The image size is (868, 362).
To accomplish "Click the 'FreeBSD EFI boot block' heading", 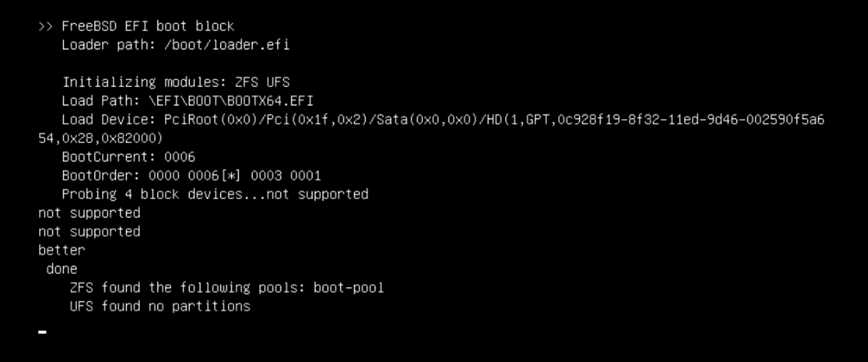I will [148, 27].
